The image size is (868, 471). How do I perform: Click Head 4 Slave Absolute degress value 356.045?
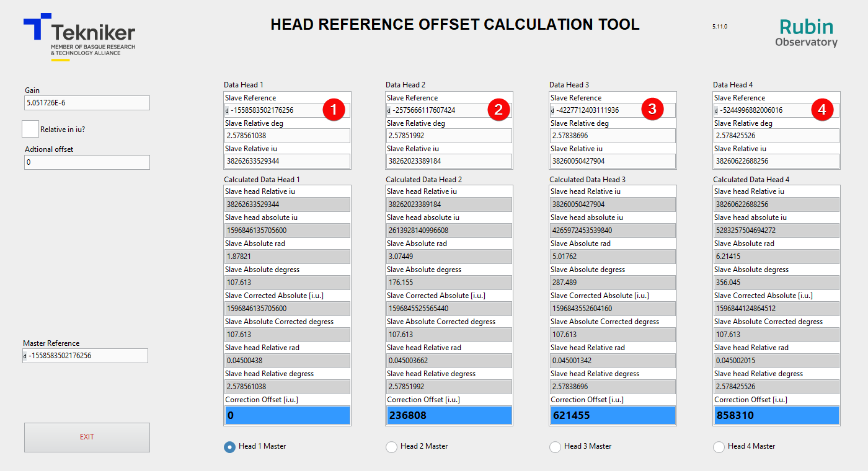click(x=777, y=283)
